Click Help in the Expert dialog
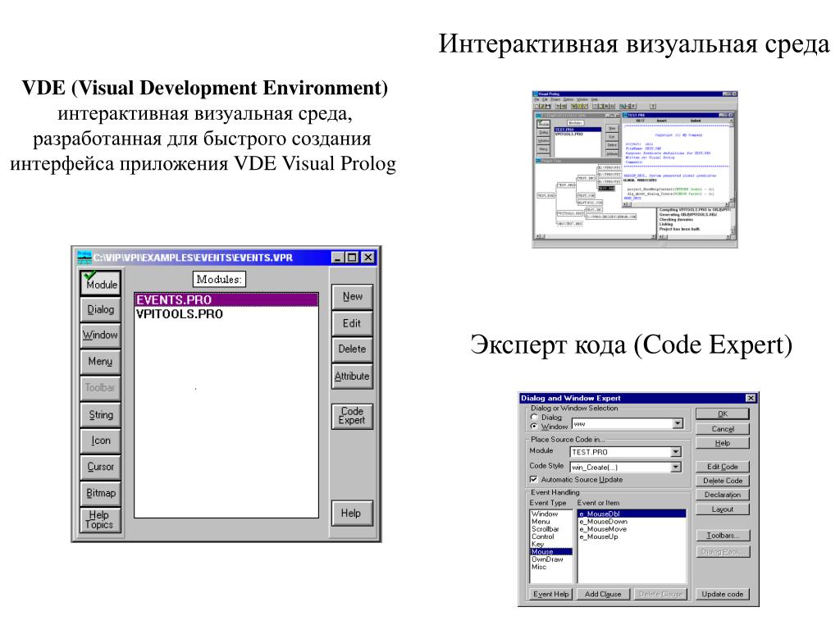The image size is (840, 630). 722,443
